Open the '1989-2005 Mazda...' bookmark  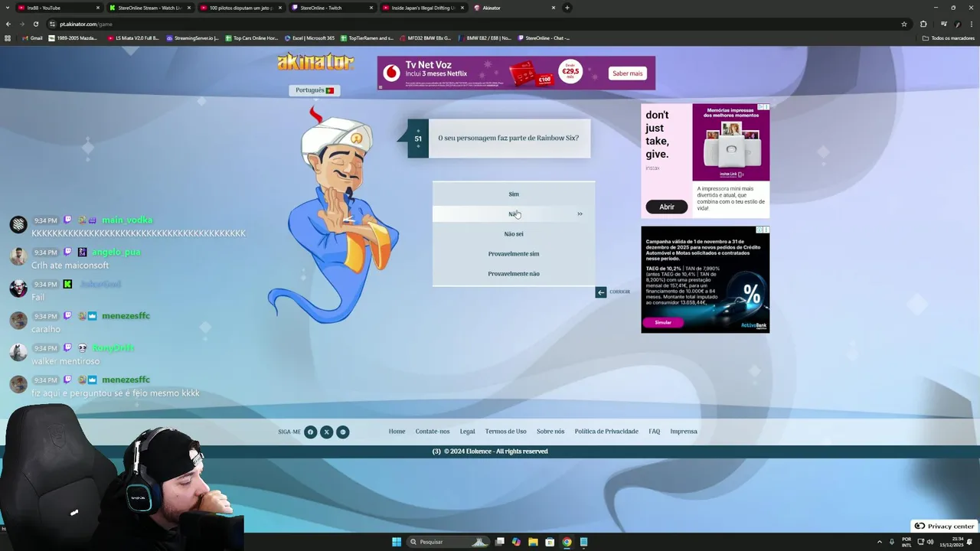[73, 37]
